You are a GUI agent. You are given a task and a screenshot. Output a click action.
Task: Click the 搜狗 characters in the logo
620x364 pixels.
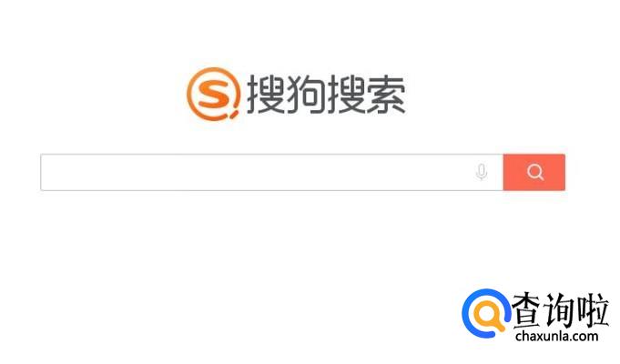[x=286, y=95]
